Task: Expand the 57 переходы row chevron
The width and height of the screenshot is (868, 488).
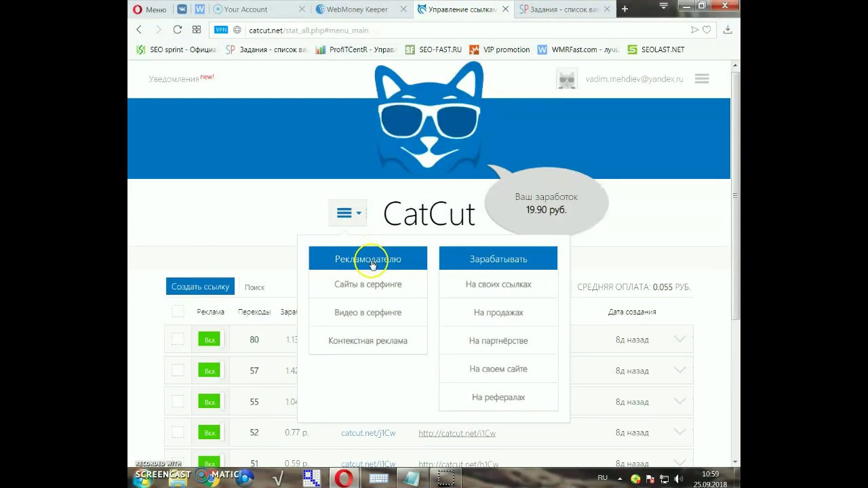Action: coord(679,370)
